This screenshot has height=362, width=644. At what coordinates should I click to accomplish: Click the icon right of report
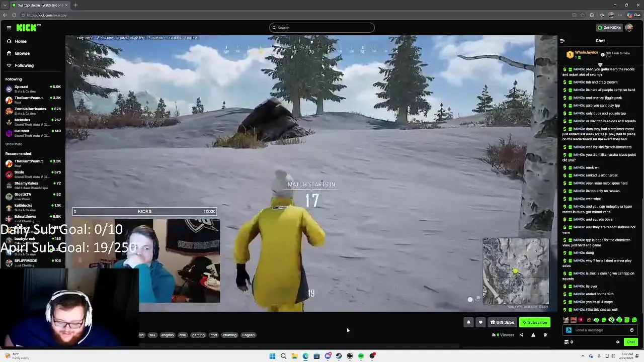545,335
